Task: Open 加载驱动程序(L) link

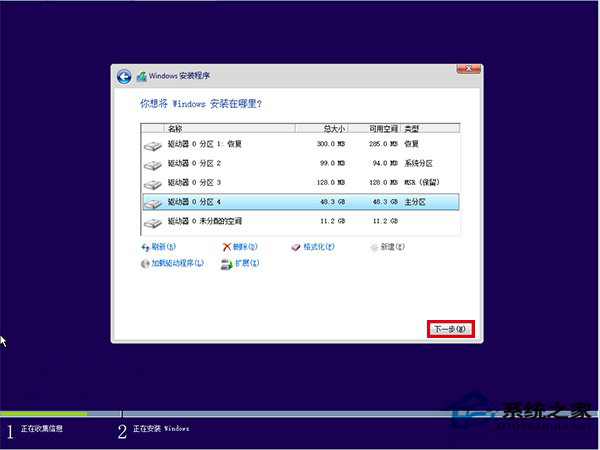Action: pos(178,263)
